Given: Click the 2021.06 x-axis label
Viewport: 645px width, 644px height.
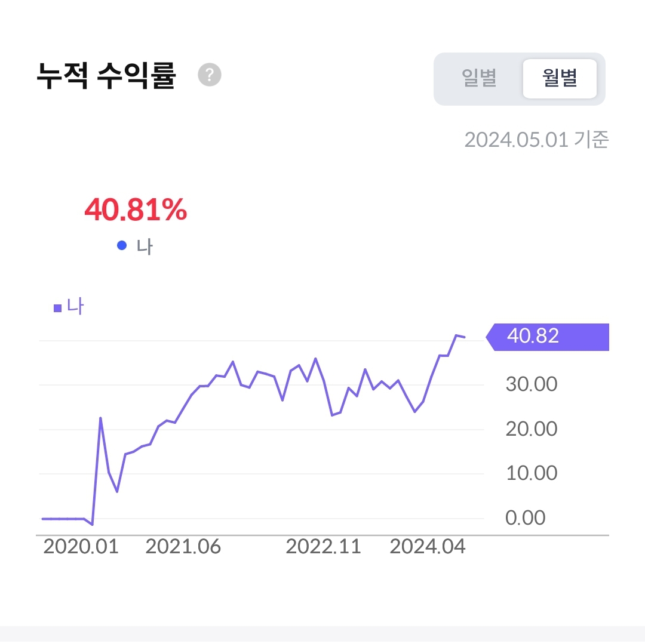Looking at the screenshot, I should (x=183, y=547).
